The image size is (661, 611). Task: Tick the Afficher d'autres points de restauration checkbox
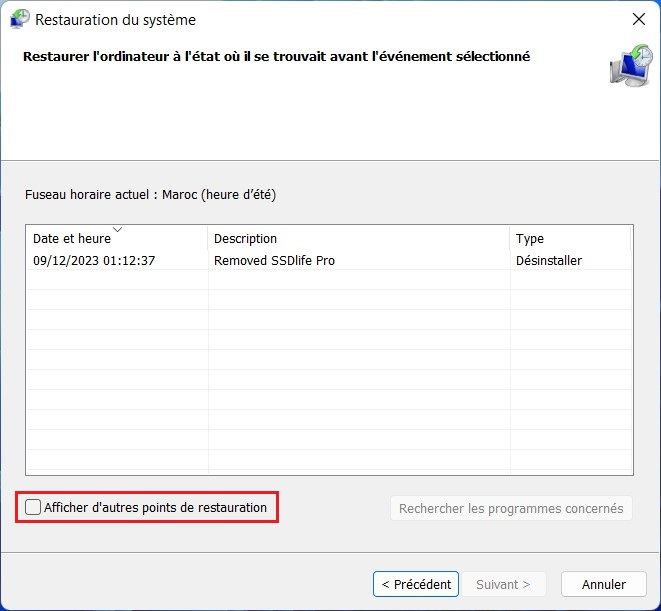click(33, 507)
